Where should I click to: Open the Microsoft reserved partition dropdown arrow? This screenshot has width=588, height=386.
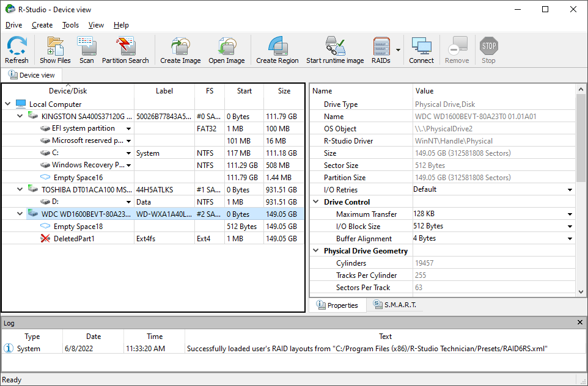[128, 141]
